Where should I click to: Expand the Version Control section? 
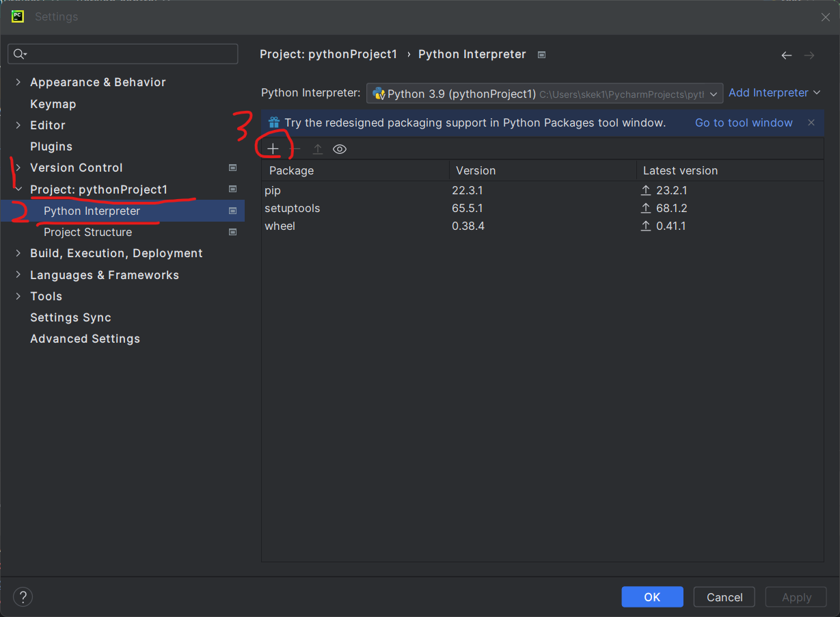click(18, 168)
